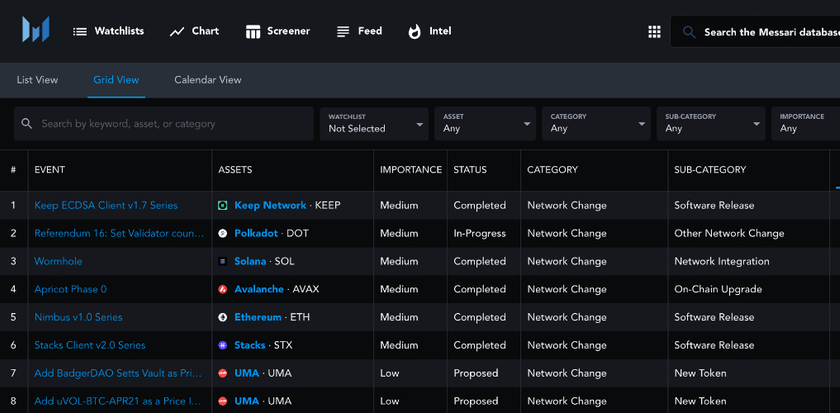The height and width of the screenshot is (413, 840).
Task: Open the Polkadot asset link
Action: (256, 234)
